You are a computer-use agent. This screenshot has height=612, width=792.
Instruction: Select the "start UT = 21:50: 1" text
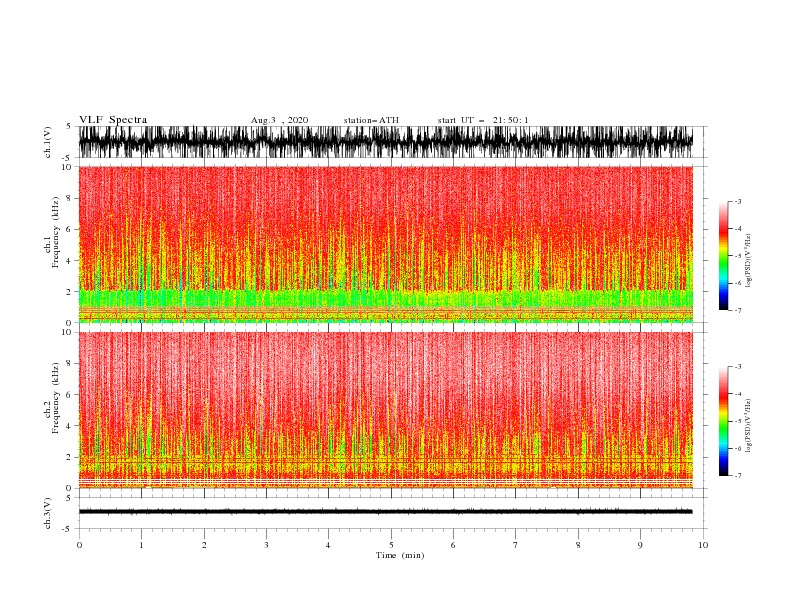tap(483, 120)
